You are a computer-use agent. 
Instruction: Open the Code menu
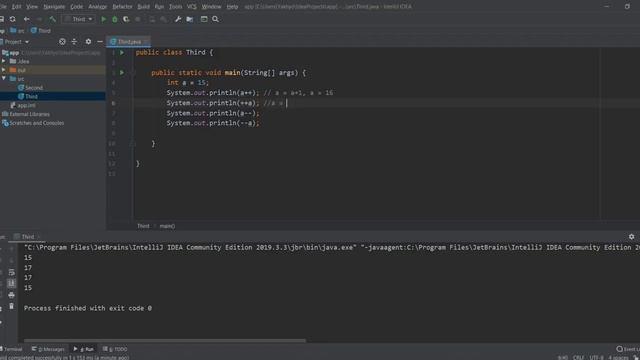[x=76, y=7]
